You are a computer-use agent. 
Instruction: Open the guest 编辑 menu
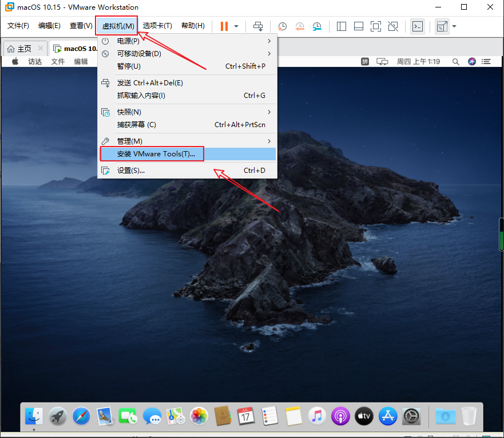(81, 61)
